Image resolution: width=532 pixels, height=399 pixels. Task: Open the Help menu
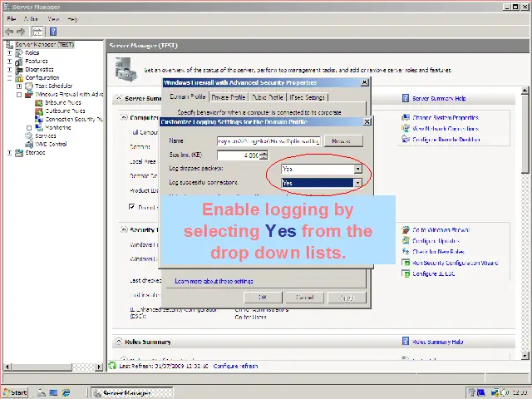tap(72, 19)
